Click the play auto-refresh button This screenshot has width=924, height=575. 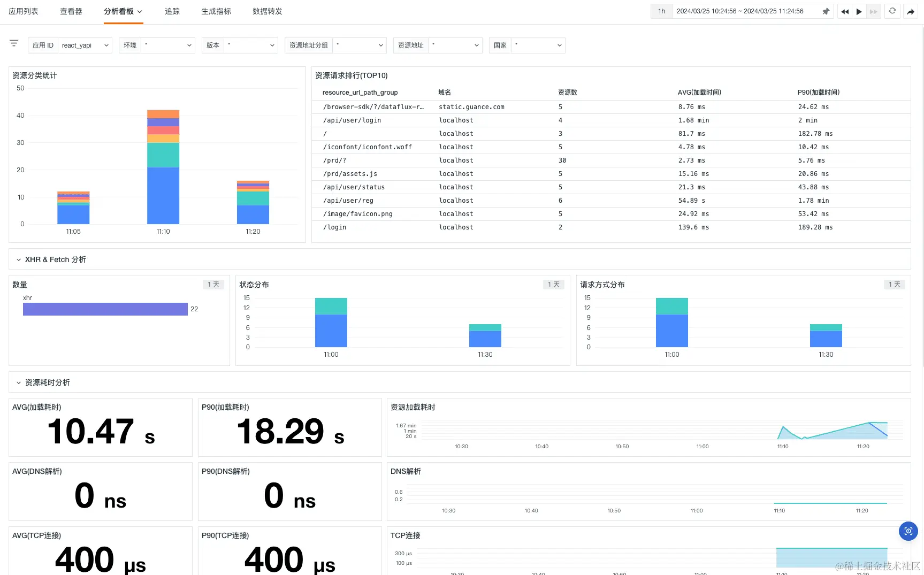859,11
